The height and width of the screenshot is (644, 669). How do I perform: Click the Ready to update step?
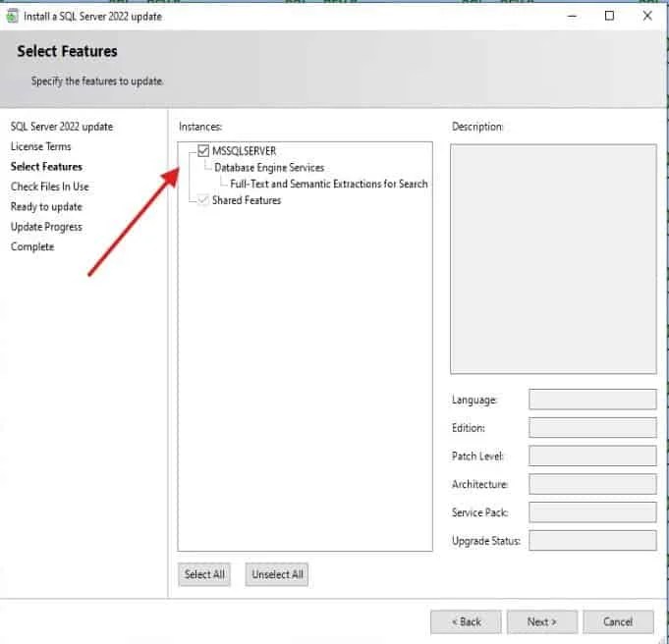pos(46,207)
